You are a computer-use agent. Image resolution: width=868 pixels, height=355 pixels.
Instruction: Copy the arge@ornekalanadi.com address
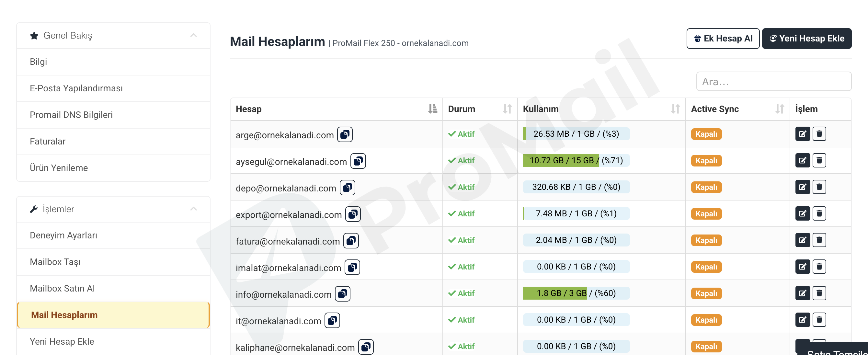(345, 134)
